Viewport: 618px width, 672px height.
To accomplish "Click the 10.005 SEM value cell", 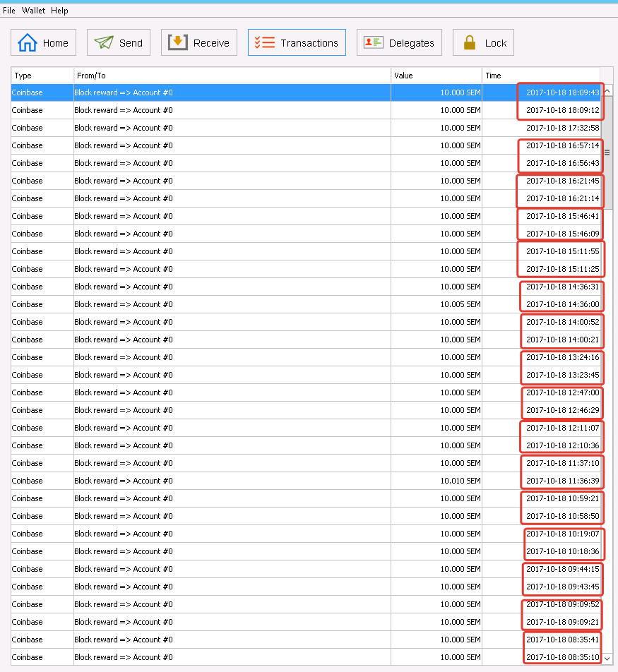I will 436,304.
